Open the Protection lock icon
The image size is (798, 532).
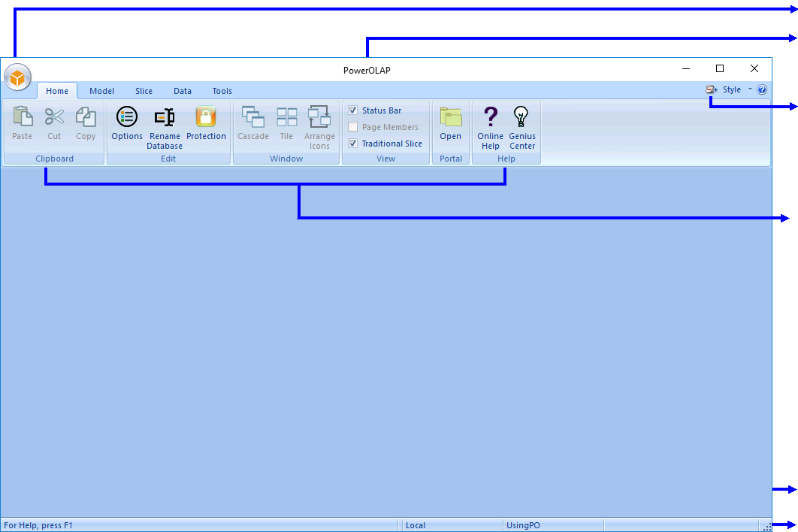[x=206, y=117]
